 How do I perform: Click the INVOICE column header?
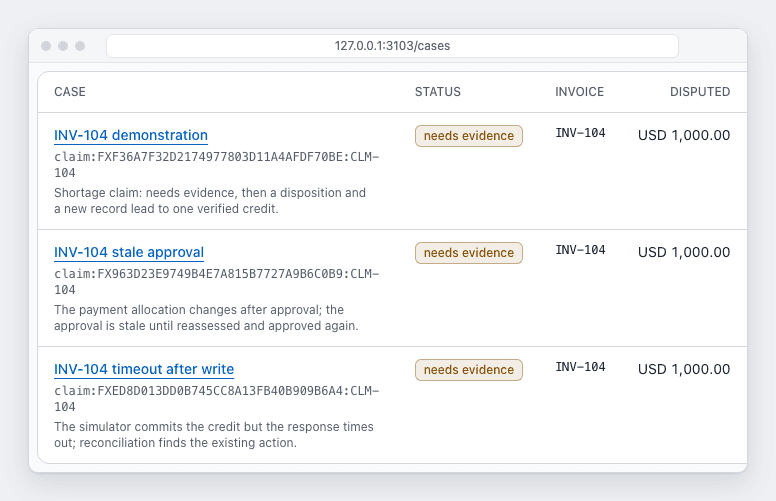tap(580, 92)
